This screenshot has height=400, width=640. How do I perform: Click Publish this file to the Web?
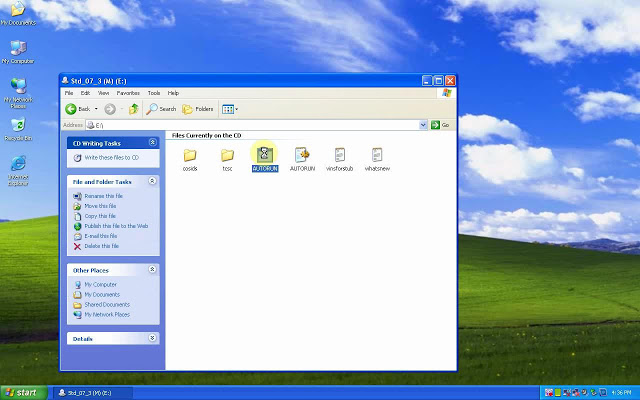[x=116, y=226]
